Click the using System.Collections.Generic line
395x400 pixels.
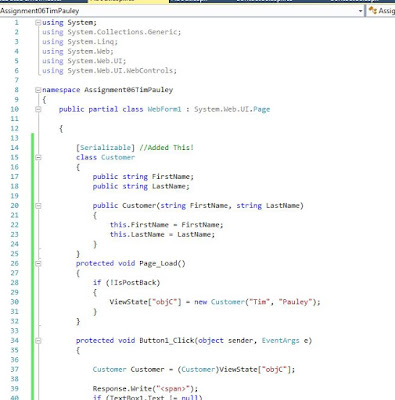(x=111, y=32)
